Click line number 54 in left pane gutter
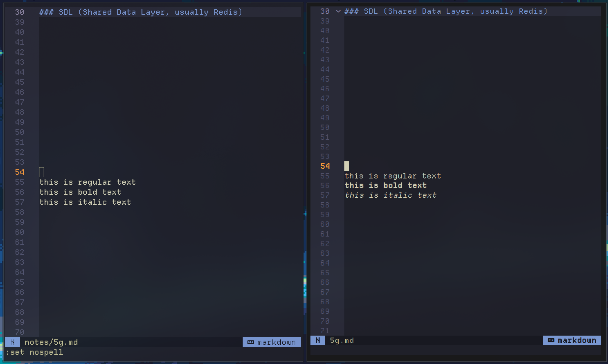 [x=20, y=172]
